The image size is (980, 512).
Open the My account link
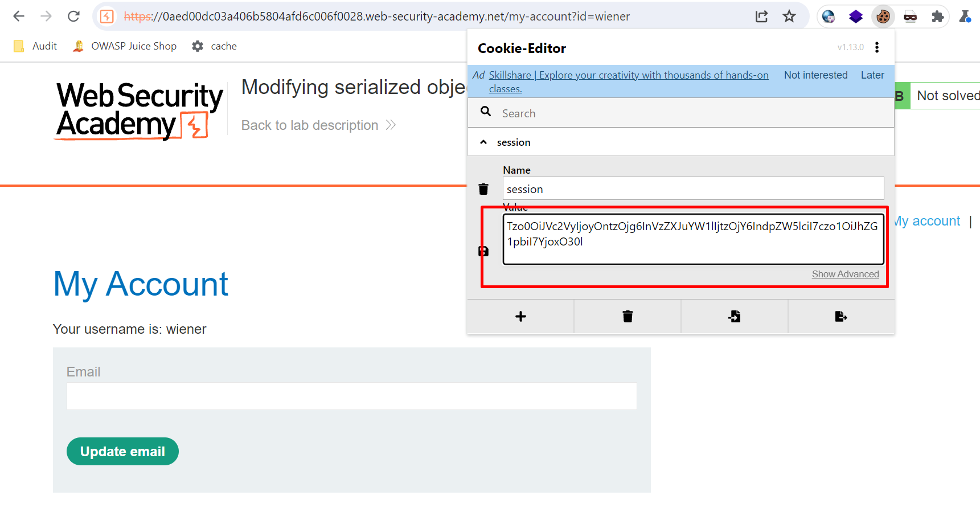coord(927,221)
